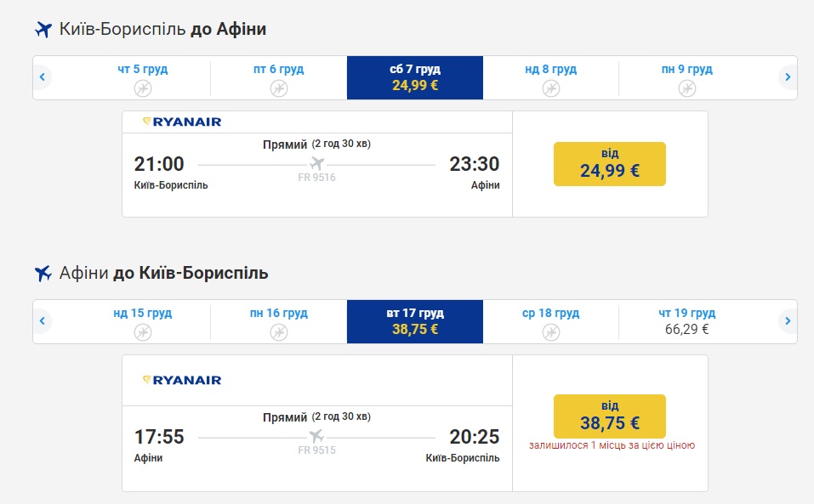Click the no-flight icon under пн 16 груд
Image resolution: width=814 pixels, height=504 pixels.
click(x=279, y=332)
